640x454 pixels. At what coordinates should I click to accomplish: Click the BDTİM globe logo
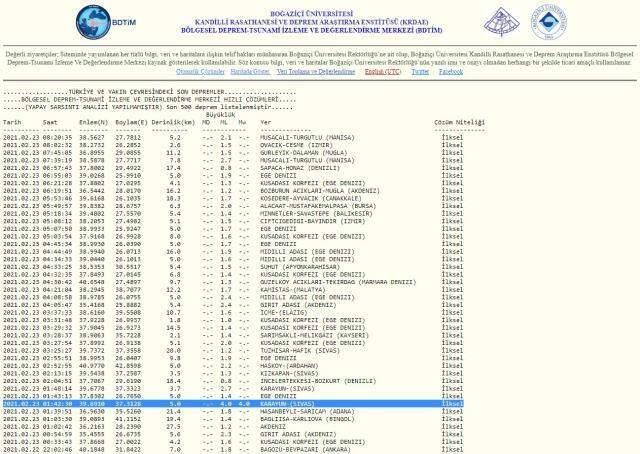coord(93,22)
